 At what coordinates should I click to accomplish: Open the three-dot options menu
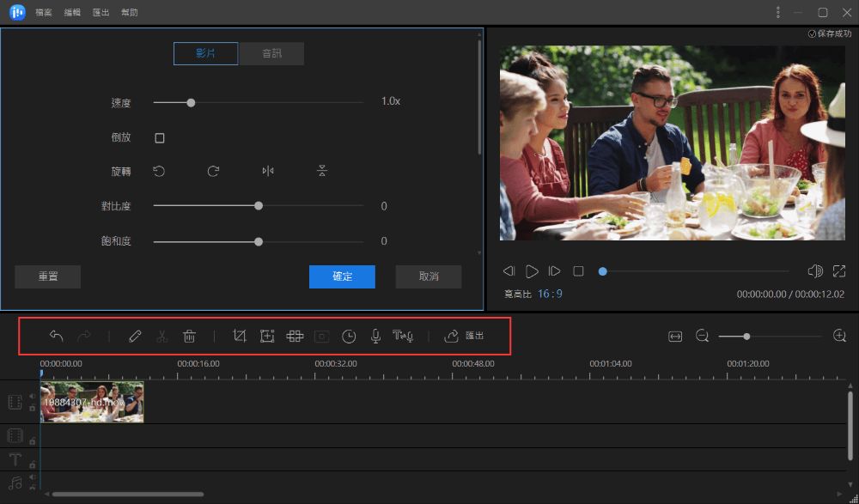778,12
